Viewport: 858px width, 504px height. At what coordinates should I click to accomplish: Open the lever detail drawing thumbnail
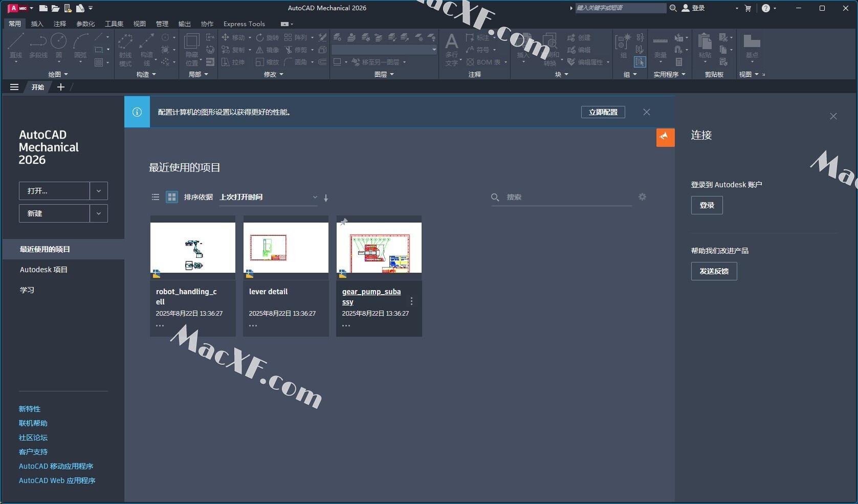point(286,248)
